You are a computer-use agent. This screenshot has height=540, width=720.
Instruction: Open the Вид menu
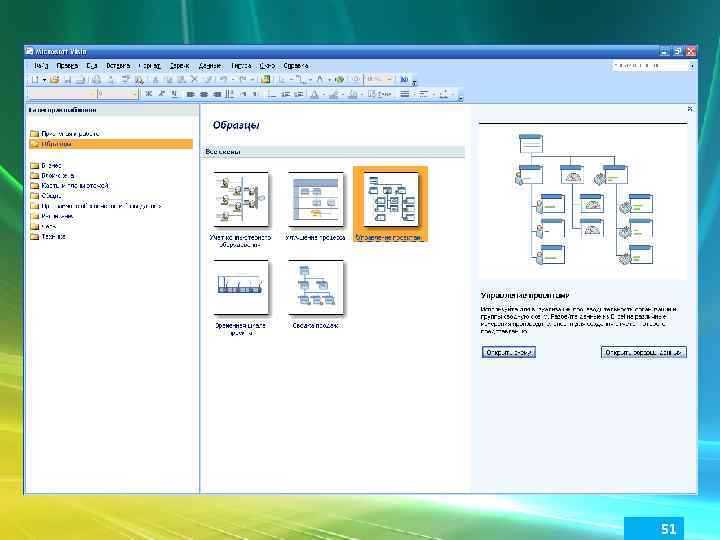click(x=91, y=66)
